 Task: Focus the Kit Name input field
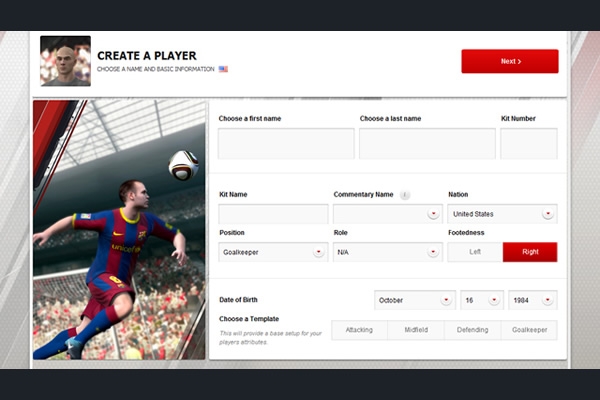(273, 214)
